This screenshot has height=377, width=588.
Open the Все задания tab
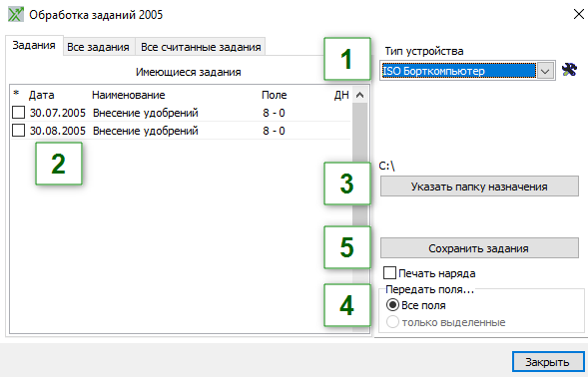[98, 47]
